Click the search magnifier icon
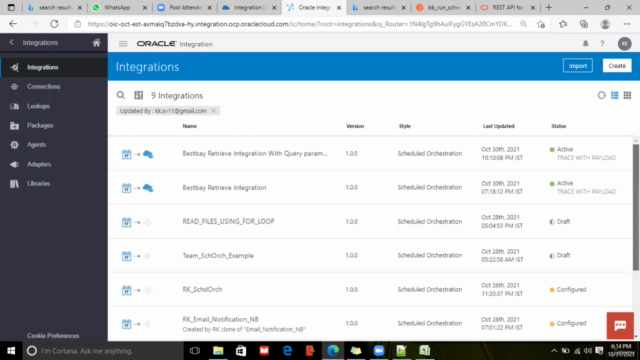This screenshot has height=360, width=640. coord(121,96)
